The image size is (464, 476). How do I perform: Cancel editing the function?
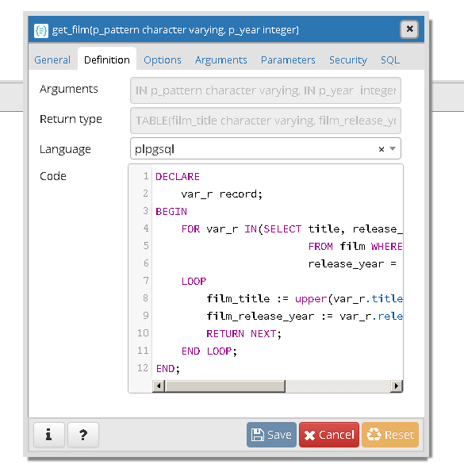pyautogui.click(x=329, y=435)
